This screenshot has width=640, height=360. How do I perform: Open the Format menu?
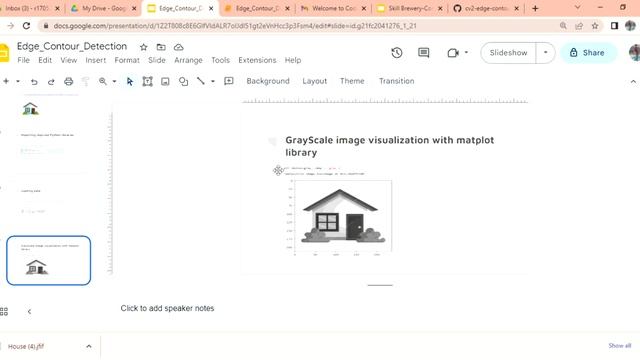[127, 60]
